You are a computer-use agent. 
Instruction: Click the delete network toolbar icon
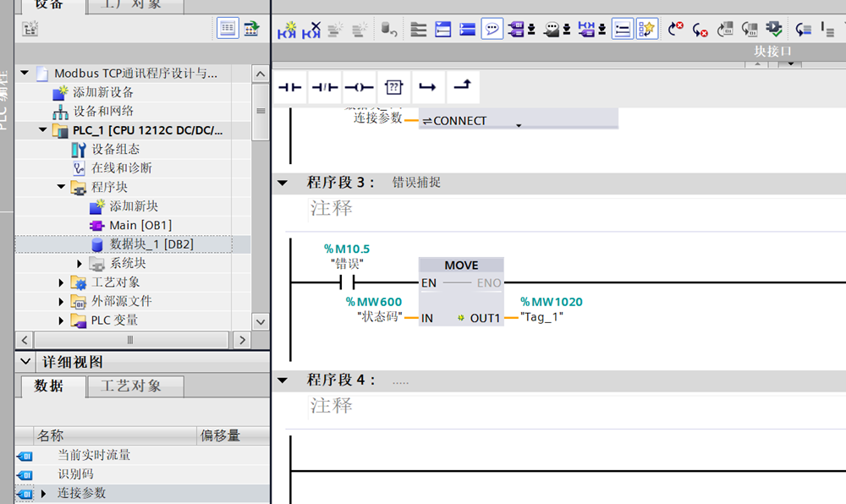coord(312,30)
